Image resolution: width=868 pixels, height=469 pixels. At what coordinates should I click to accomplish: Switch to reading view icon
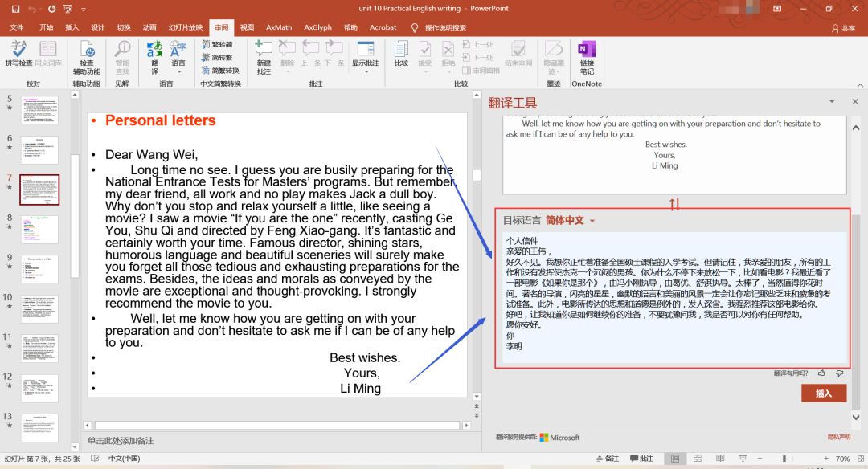(720, 459)
